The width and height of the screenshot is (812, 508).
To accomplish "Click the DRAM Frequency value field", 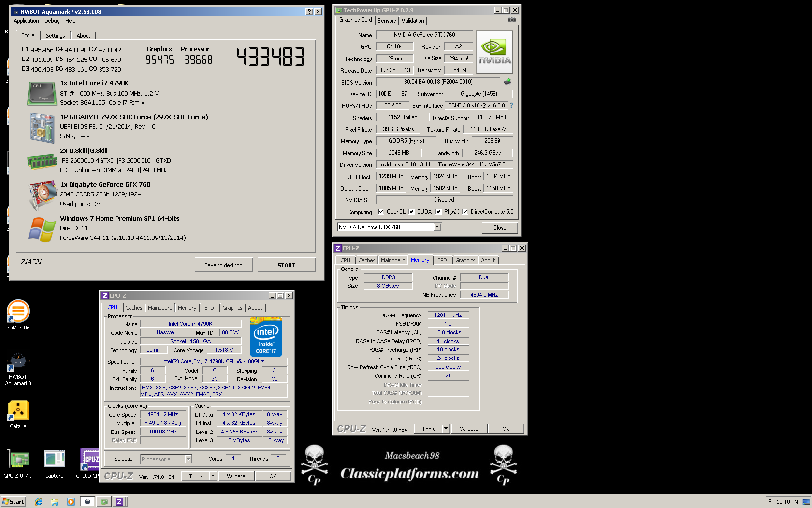I will click(x=448, y=315).
